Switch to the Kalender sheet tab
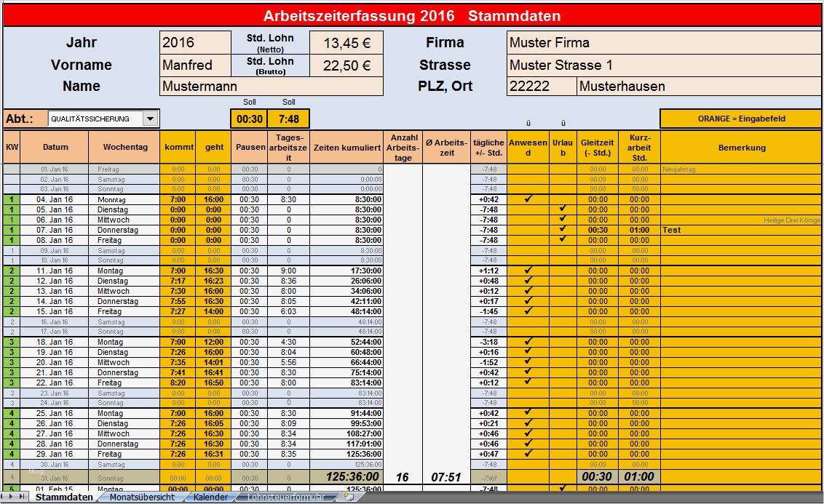 click(210, 499)
